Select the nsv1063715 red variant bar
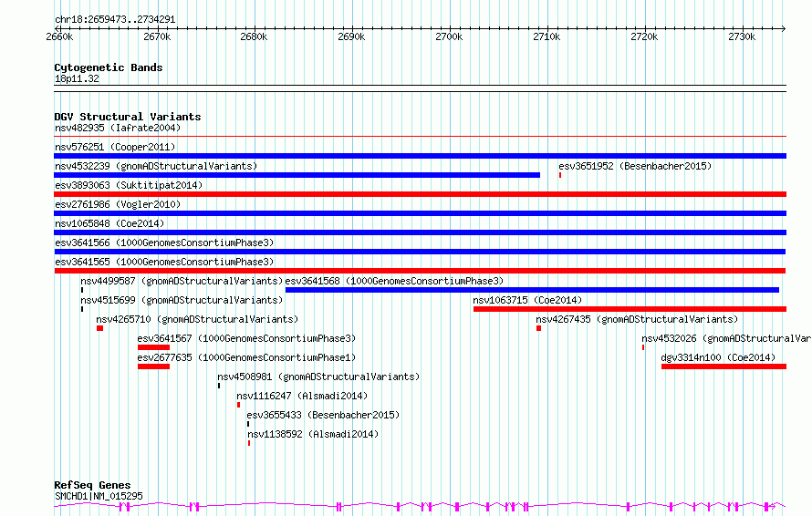The image size is (812, 516). click(x=630, y=309)
